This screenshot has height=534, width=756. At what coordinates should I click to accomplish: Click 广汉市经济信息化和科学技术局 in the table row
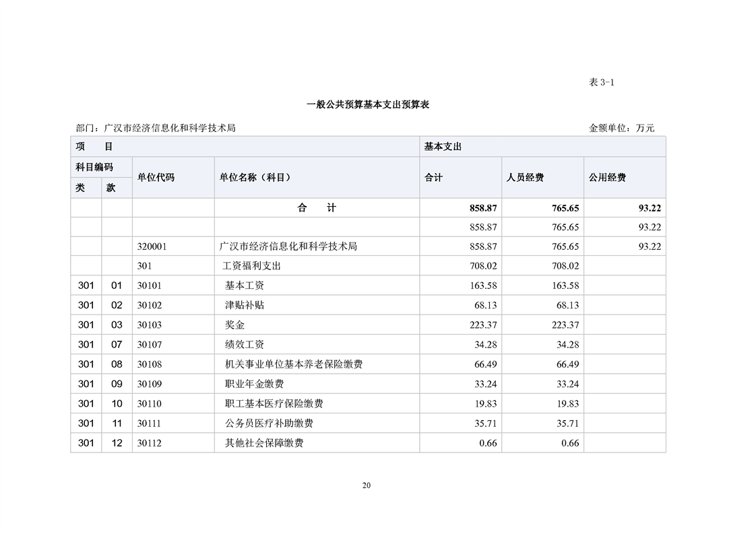(288, 246)
